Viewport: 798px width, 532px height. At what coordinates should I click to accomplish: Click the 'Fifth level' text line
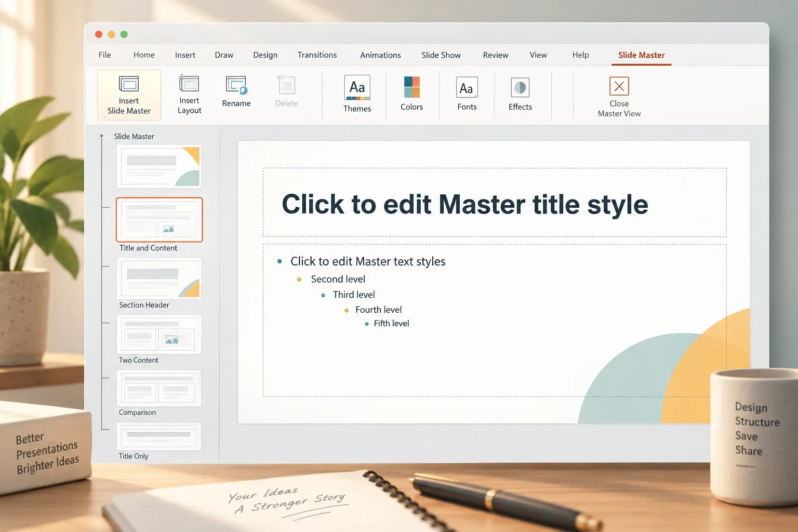391,323
